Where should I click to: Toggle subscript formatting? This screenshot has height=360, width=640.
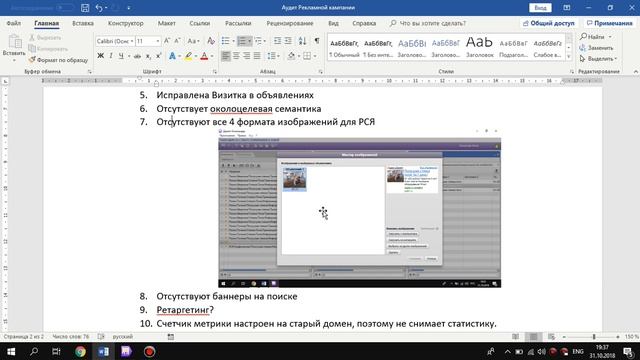[148, 56]
